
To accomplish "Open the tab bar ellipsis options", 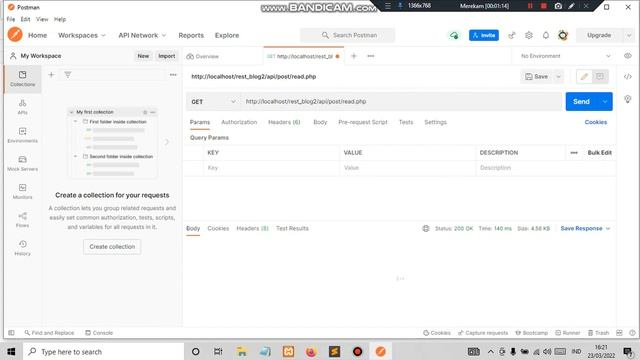I will click(x=371, y=56).
